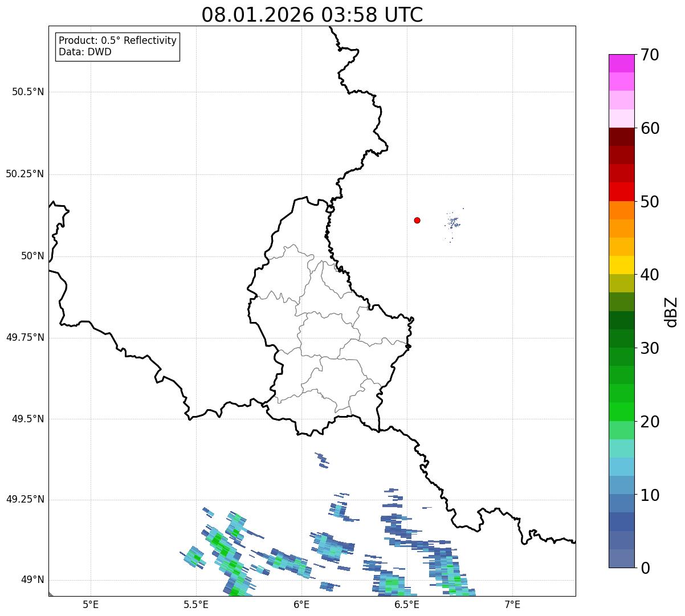Click the 'Product: 0.5° Reflectivity' text
This screenshot has height=616, width=685.
pos(118,40)
